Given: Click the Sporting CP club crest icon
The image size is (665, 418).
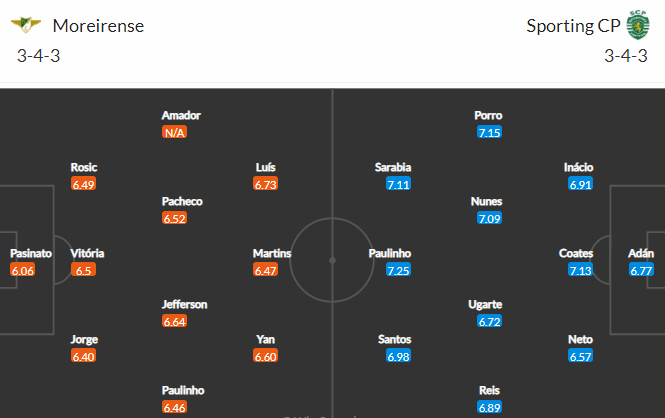Looking at the screenshot, I should tap(638, 25).
